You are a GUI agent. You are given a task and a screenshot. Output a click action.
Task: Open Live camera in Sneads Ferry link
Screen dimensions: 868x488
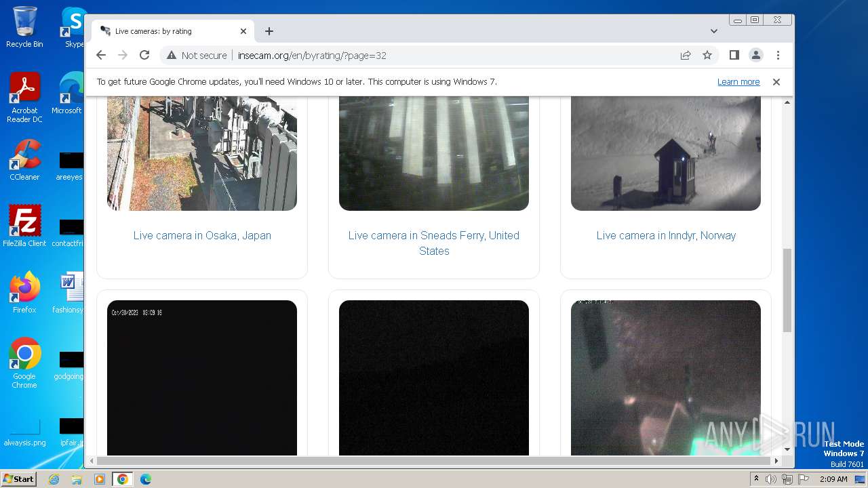(x=434, y=243)
